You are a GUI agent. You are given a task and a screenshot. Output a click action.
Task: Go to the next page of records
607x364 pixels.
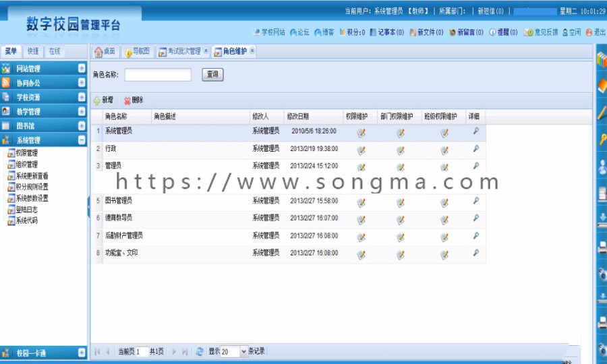(x=174, y=352)
